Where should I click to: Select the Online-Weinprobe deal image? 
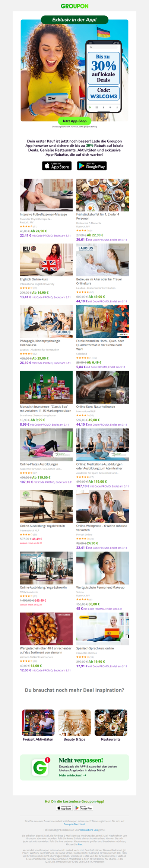pyautogui.click(x=102, y=506)
